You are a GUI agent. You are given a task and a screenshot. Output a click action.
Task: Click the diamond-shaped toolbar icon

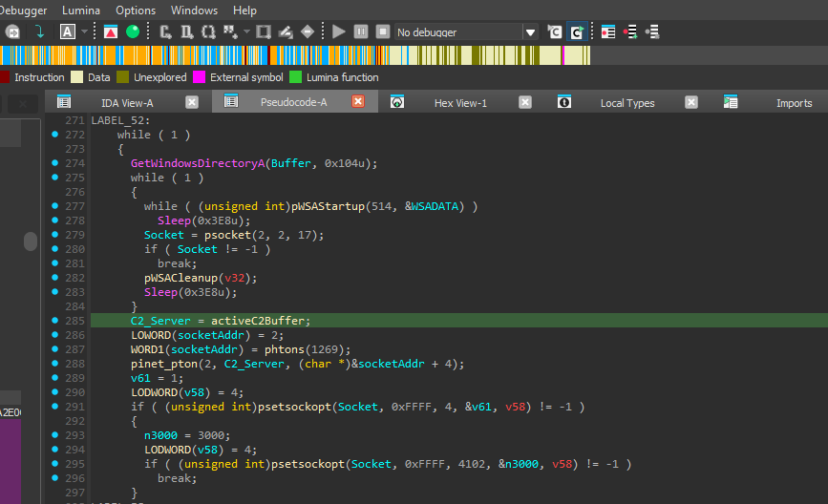coord(308,32)
